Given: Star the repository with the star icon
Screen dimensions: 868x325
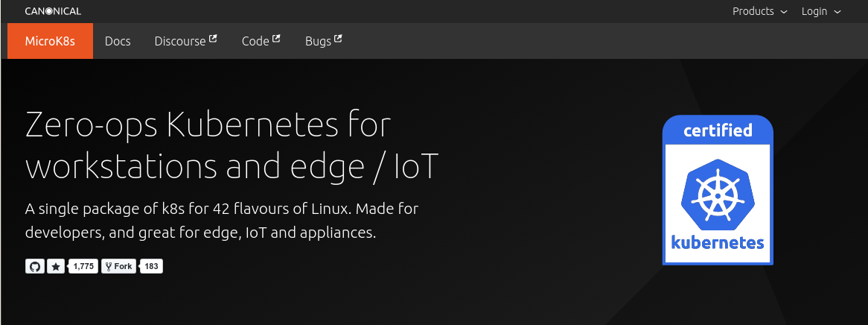Looking at the screenshot, I should (x=56, y=266).
